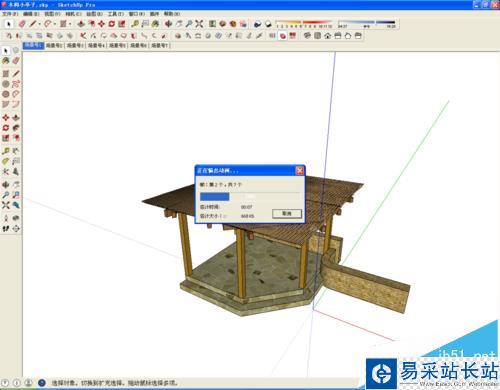Screen dimensions: 500x390
Task: Choose Follow Me tool in left palette
Action: 16,128
